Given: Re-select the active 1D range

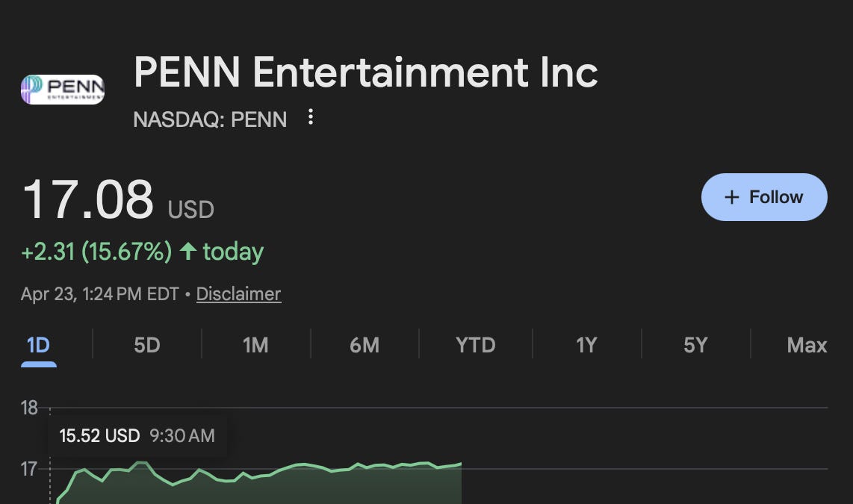Looking at the screenshot, I should click(x=39, y=345).
